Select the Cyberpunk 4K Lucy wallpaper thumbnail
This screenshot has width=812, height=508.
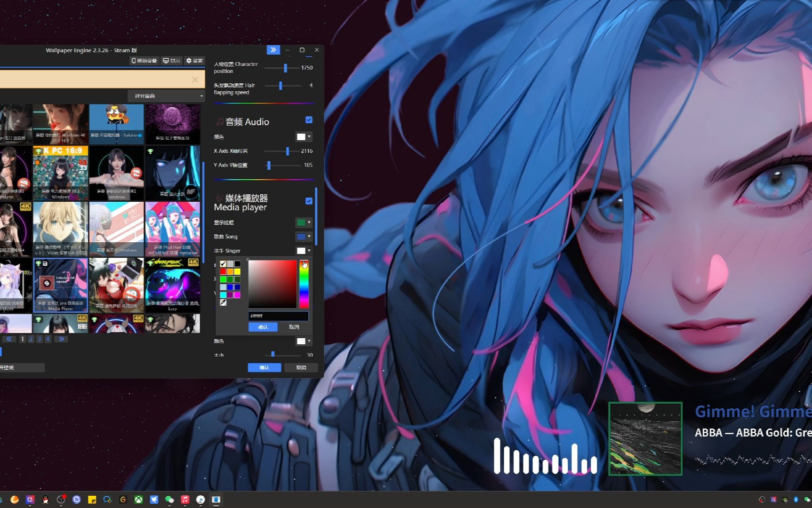tap(172, 285)
